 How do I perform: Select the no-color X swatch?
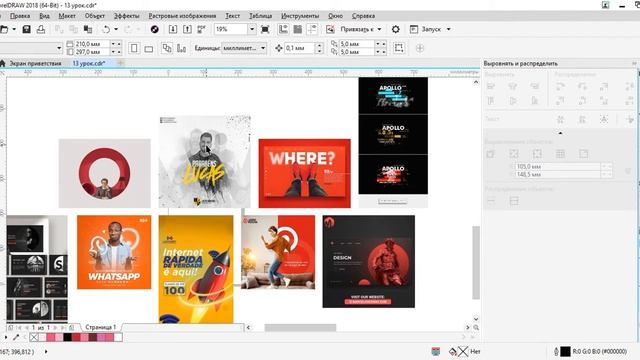point(34,337)
